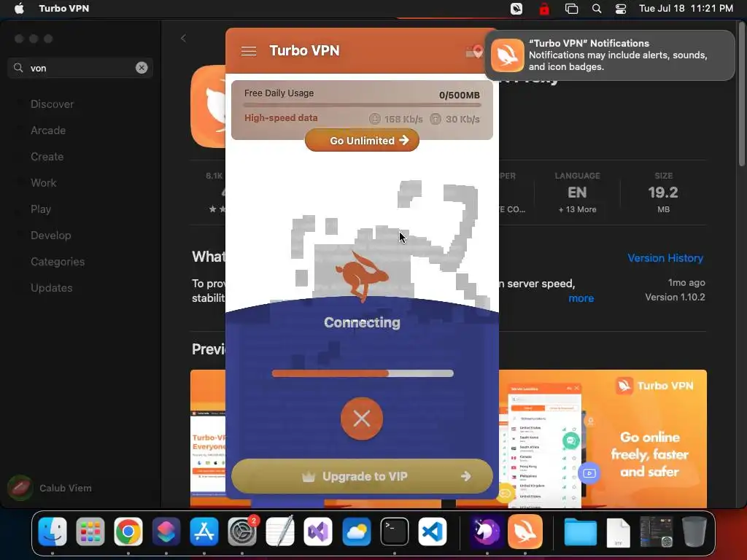Viewport: 747px width, 560px height.
Task: Open Visual Studio from the Dock
Action: coord(318,532)
